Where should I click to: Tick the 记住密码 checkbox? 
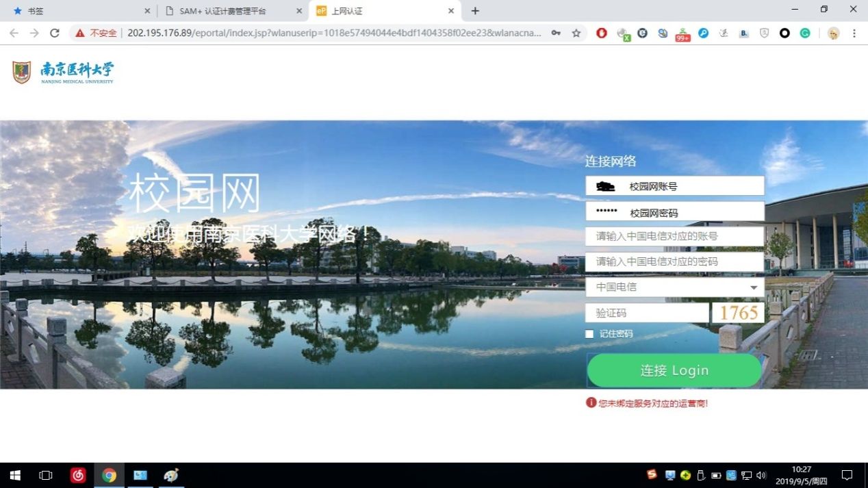click(x=589, y=334)
